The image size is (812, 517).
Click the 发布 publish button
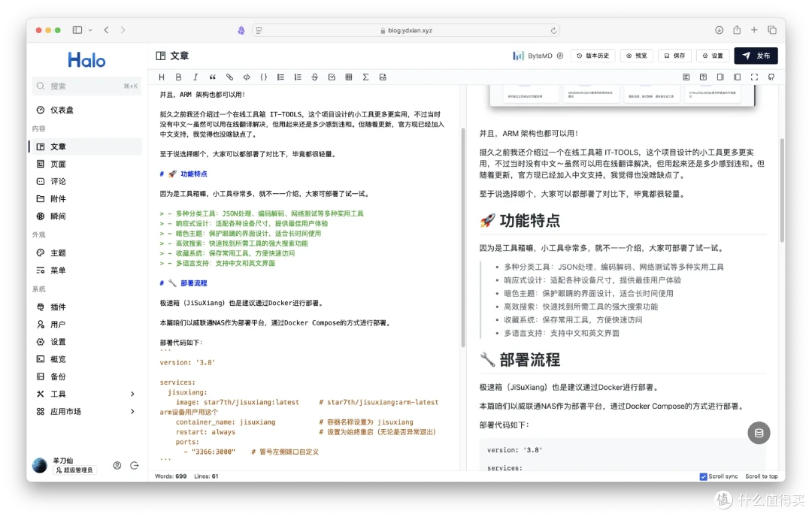pyautogui.click(x=756, y=56)
